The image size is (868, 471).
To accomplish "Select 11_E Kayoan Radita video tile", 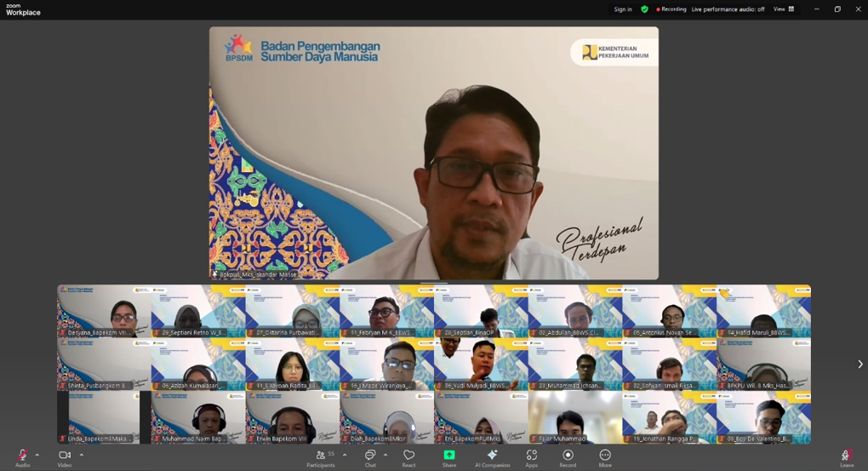I will pos(292,364).
